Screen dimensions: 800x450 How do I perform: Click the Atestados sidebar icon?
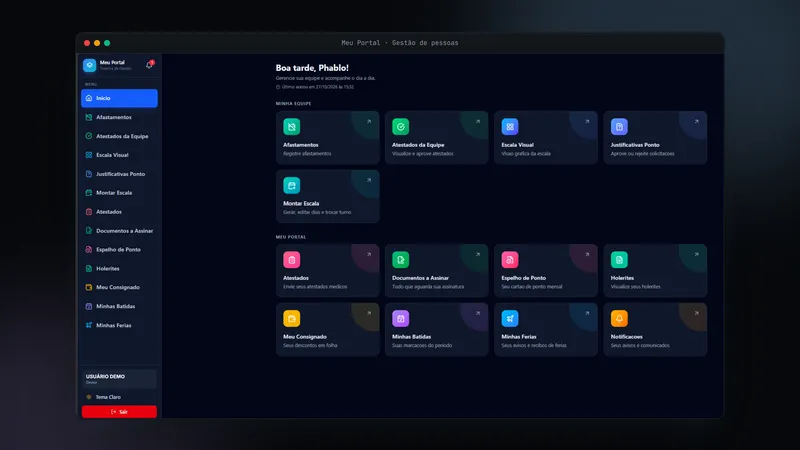point(89,212)
